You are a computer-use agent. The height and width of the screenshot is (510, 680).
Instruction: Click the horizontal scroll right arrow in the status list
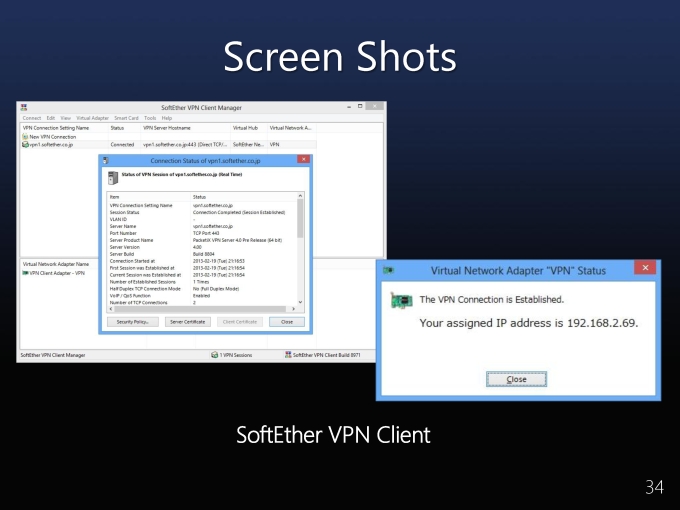(294, 309)
